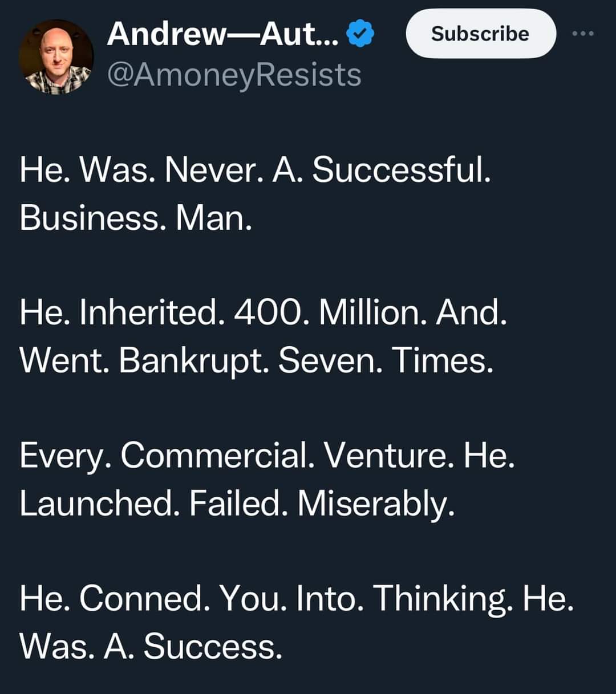Screen dimensions: 616x694
Task: Click the line "He. Was. Never. A. Successful."
Action: (x=255, y=170)
